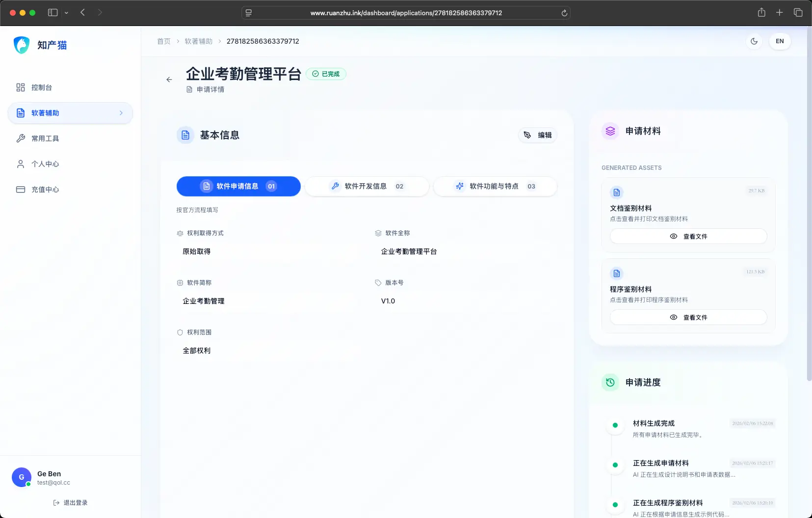Select the 软件功能与特点 tab
The width and height of the screenshot is (812, 518).
[x=495, y=187]
